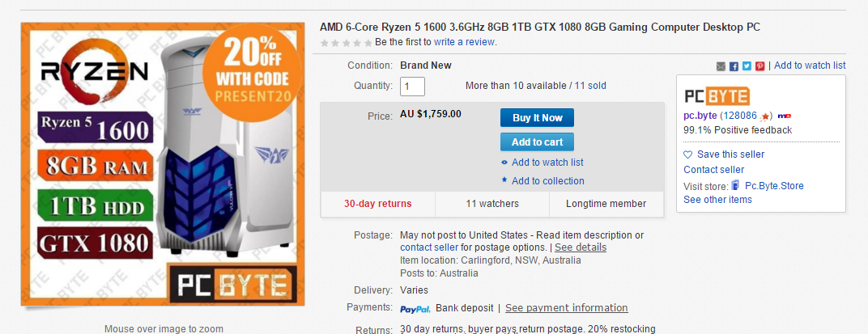
Task: Add item to collection
Action: [x=548, y=181]
